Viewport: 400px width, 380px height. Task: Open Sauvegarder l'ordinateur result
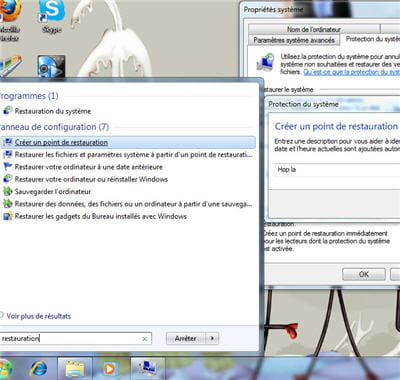click(x=53, y=192)
